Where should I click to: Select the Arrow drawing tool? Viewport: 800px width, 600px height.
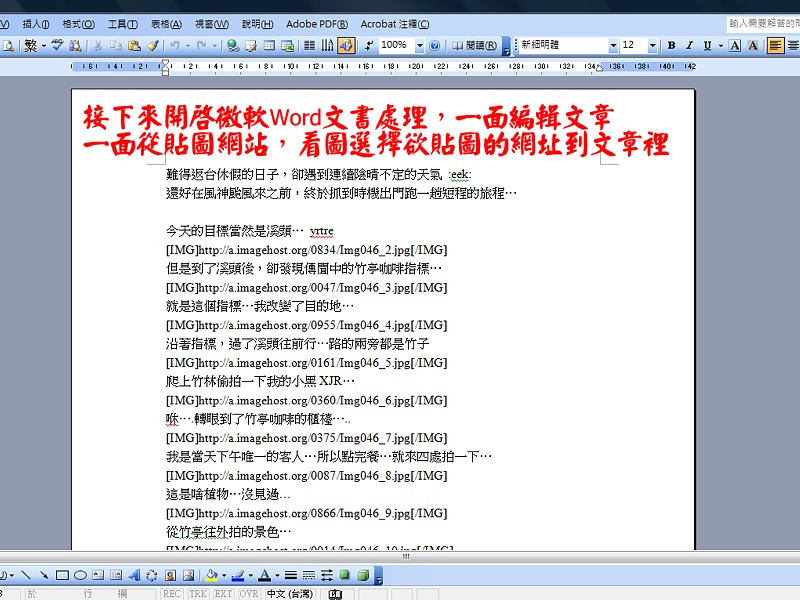[x=44, y=576]
